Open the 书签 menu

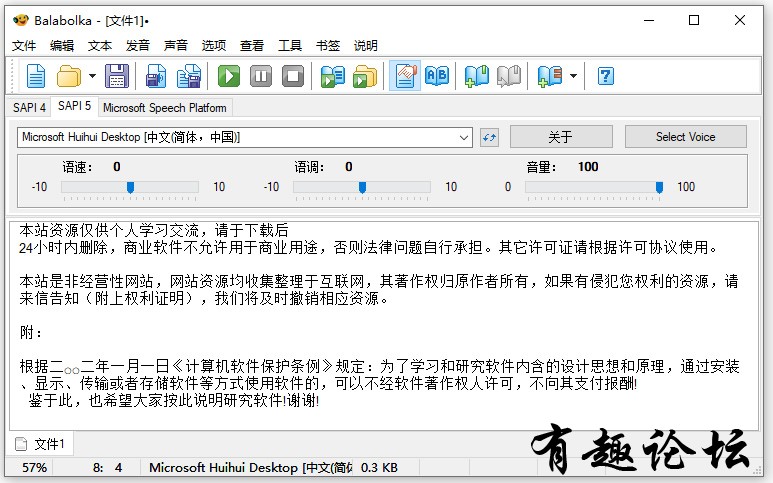click(x=328, y=46)
